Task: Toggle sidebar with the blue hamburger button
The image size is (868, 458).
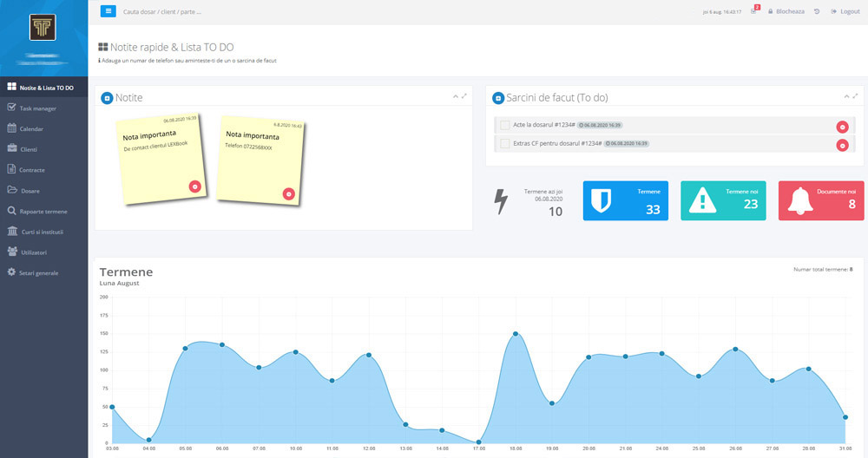Action: pyautogui.click(x=108, y=11)
